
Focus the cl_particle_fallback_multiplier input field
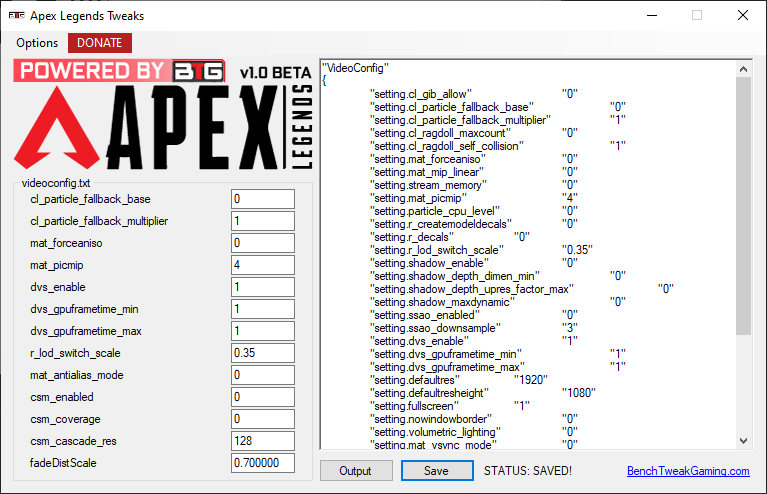(x=263, y=221)
